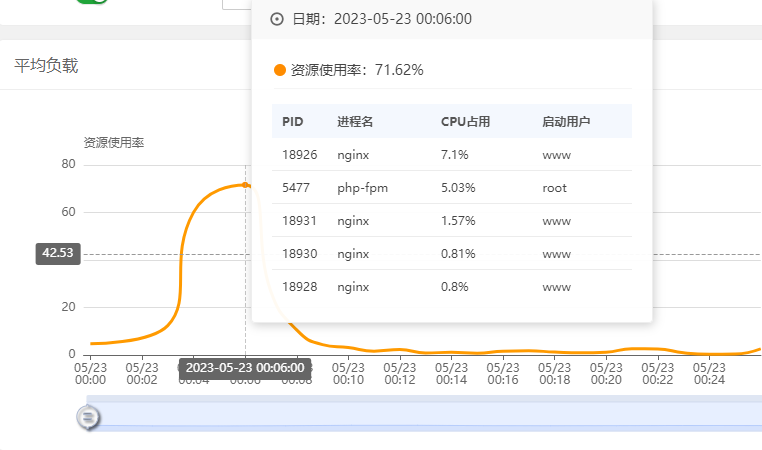Screen dimensions: 762x450
Task: Click the 资源使用率 legend label
Action: coord(114,142)
